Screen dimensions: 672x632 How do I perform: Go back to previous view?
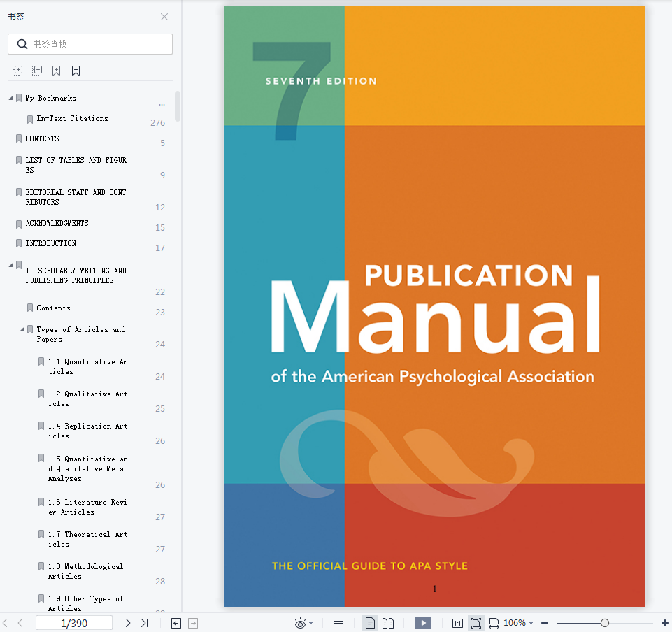coord(176,624)
